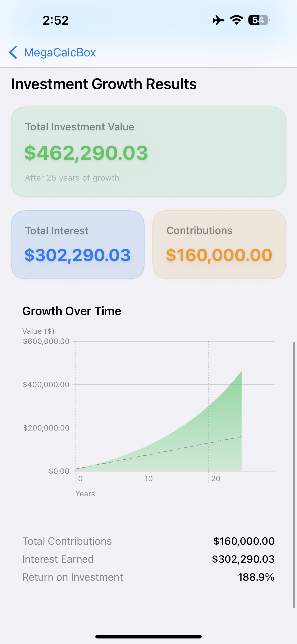Tap the battery level indicator

click(x=259, y=20)
